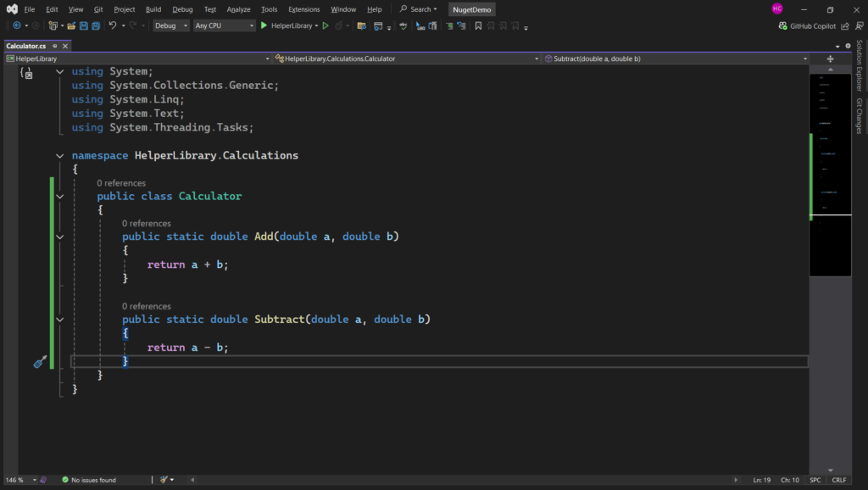The width and height of the screenshot is (868, 490).
Task: Click the Ln: 19 line indicator
Action: pyautogui.click(x=762, y=480)
